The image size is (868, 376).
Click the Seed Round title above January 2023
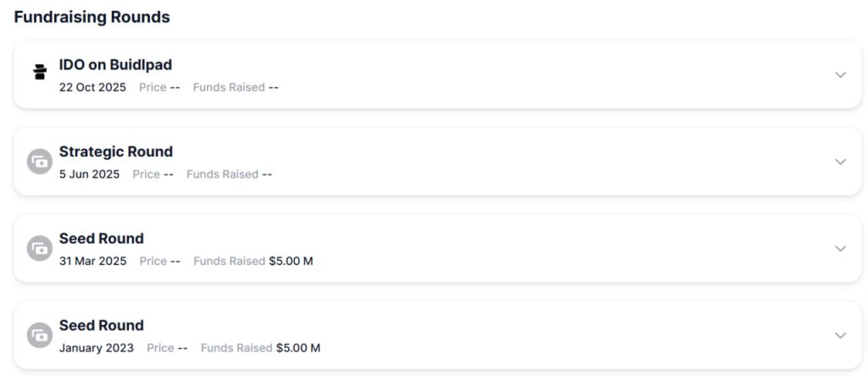(101, 325)
